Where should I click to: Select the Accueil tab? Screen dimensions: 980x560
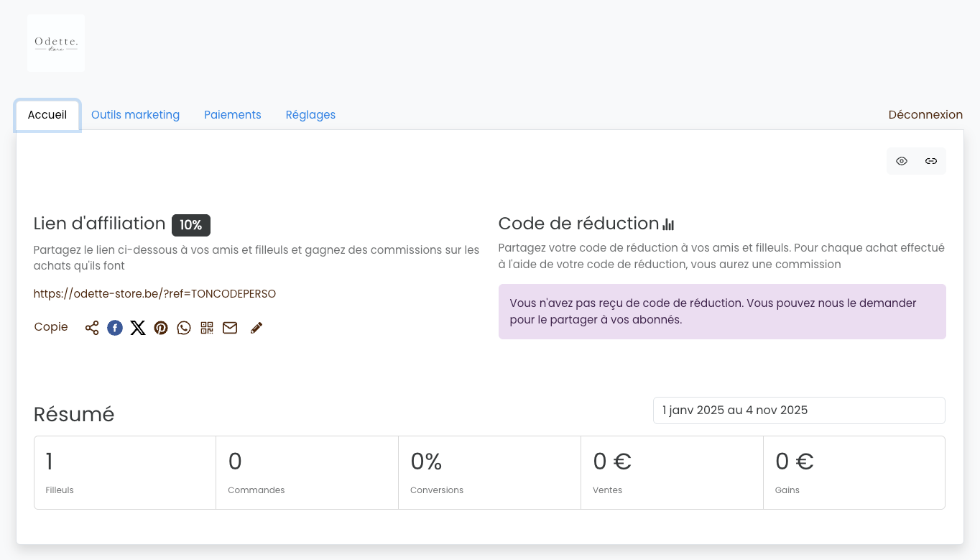[47, 115]
